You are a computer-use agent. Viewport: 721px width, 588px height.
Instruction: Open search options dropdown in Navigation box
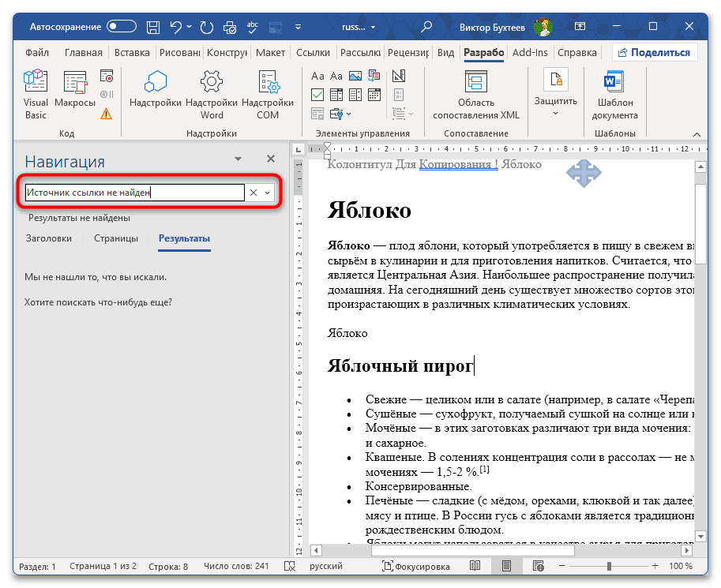click(x=267, y=193)
